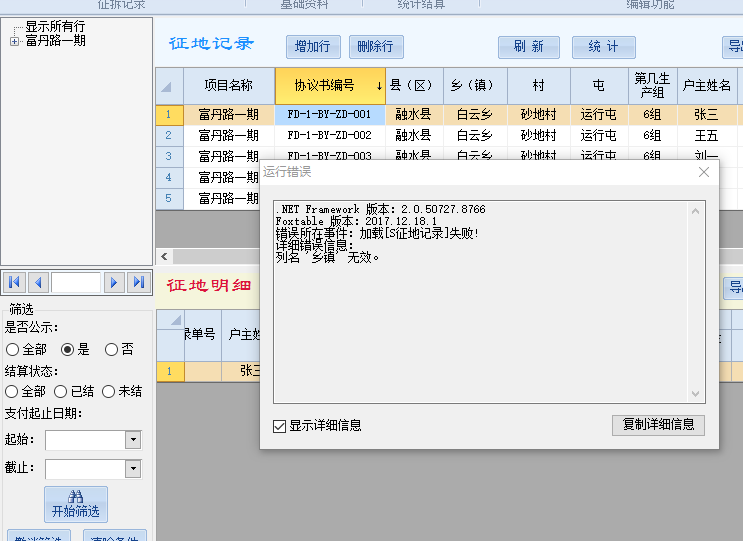Select 全部 under 是否公示

coord(13,350)
